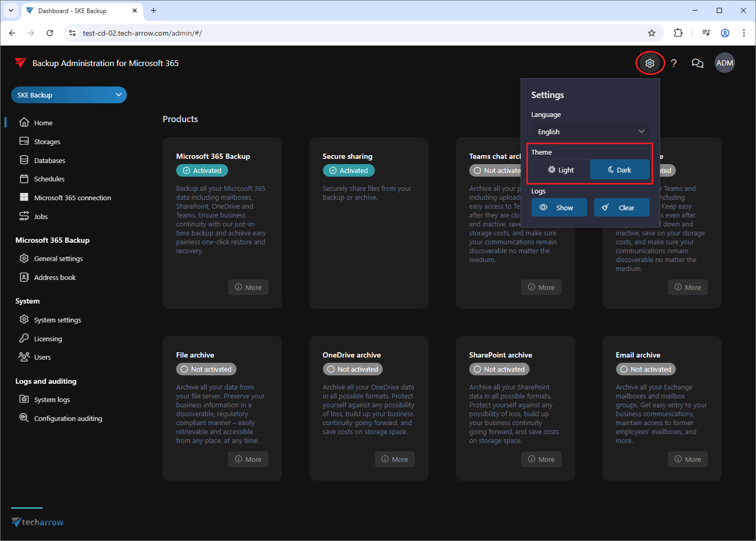Open the settings gear icon
756x541 pixels.
[x=650, y=63]
